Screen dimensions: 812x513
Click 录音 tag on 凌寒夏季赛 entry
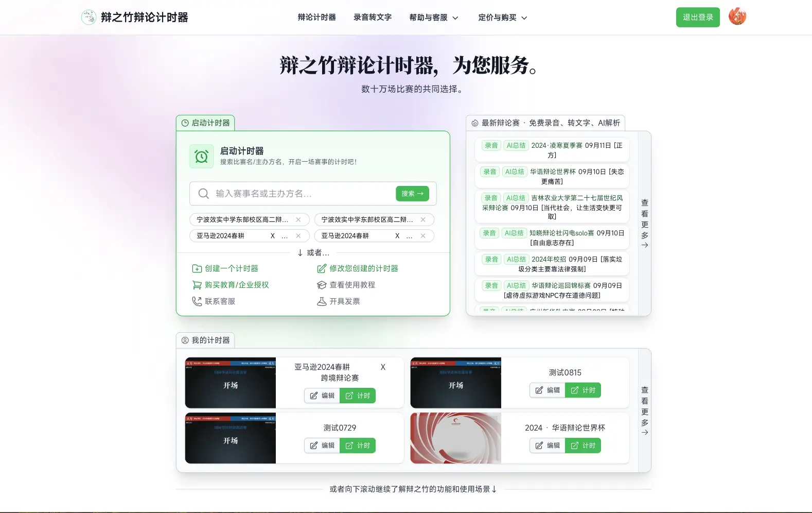coord(491,146)
